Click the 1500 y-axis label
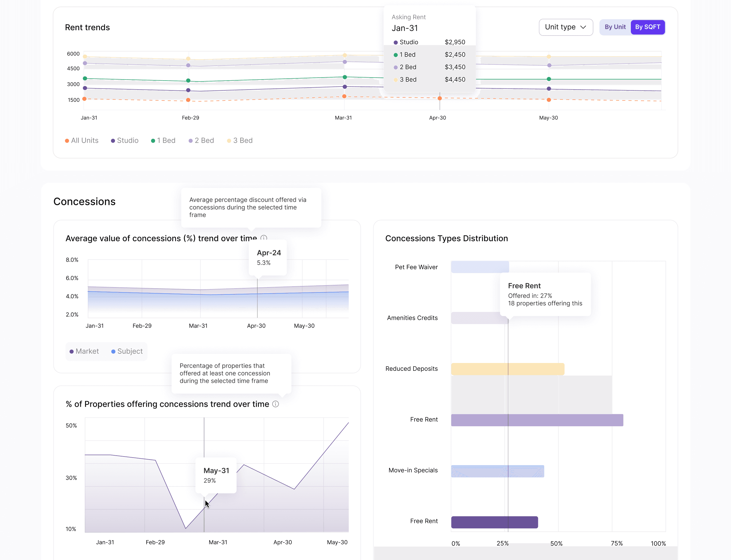Image resolution: width=731 pixels, height=560 pixels. point(74,100)
